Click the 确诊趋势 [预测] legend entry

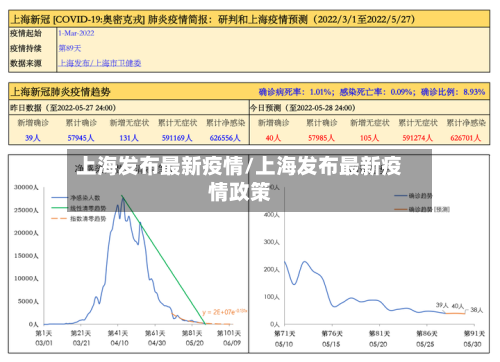pos(422,209)
